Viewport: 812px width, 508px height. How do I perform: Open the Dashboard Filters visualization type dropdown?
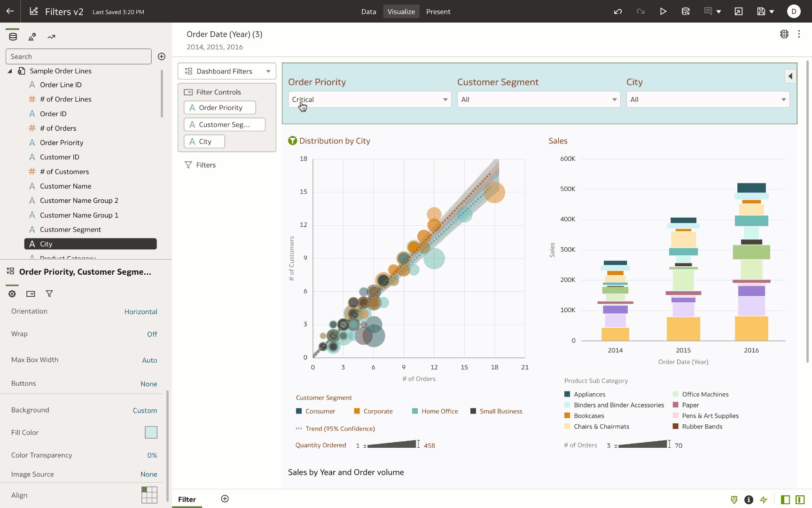226,71
